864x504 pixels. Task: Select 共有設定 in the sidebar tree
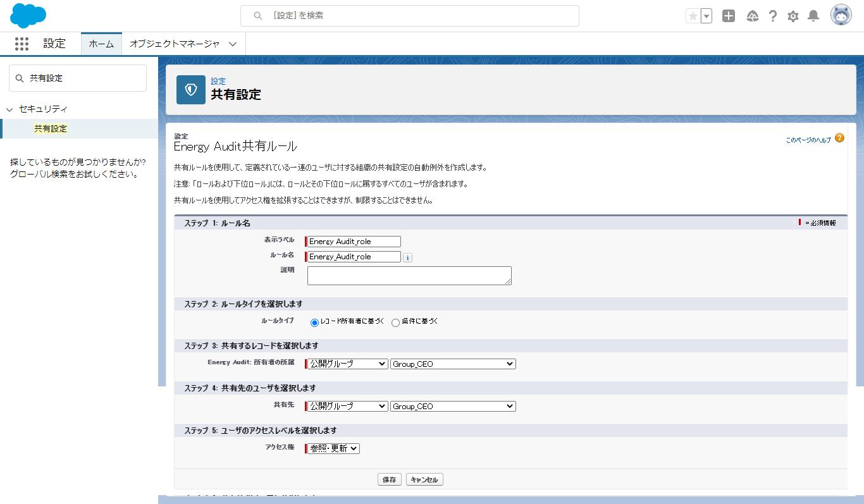(x=51, y=128)
